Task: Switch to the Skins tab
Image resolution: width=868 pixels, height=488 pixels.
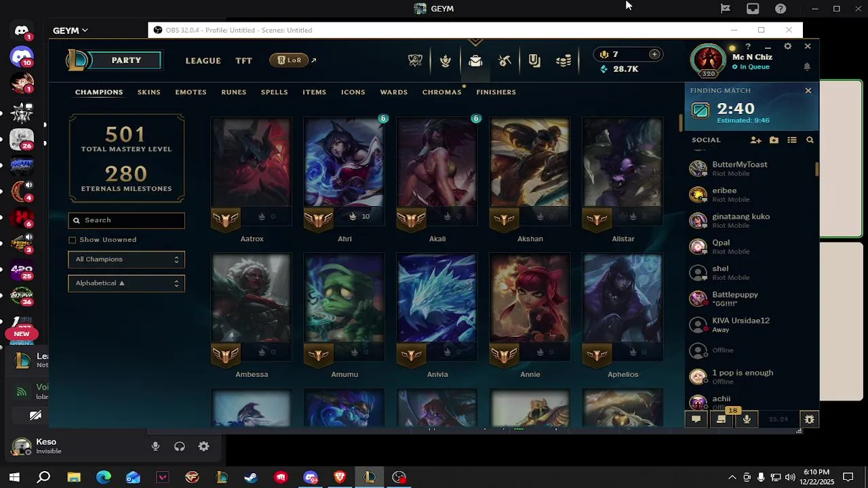Action: pyautogui.click(x=149, y=92)
